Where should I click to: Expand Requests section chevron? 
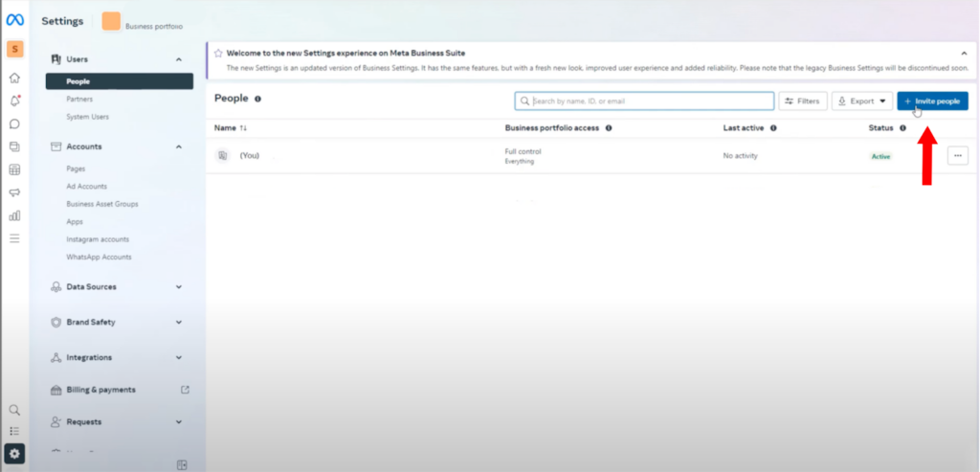coord(179,422)
